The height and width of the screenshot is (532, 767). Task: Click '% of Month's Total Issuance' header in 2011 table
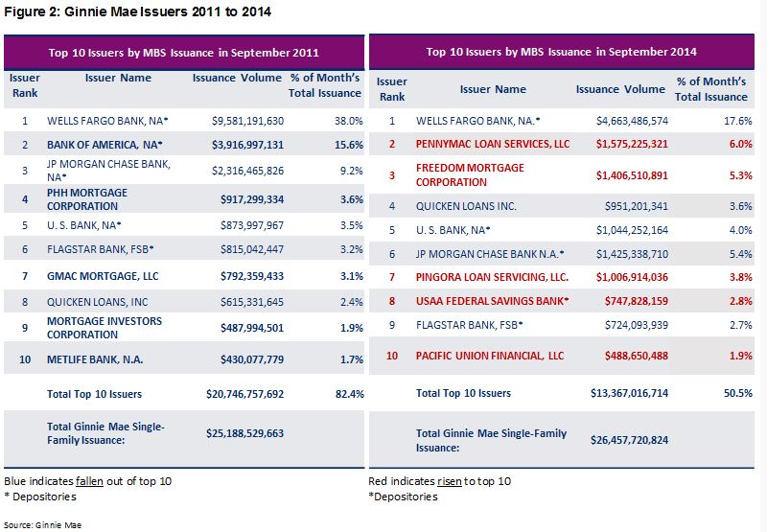point(325,85)
